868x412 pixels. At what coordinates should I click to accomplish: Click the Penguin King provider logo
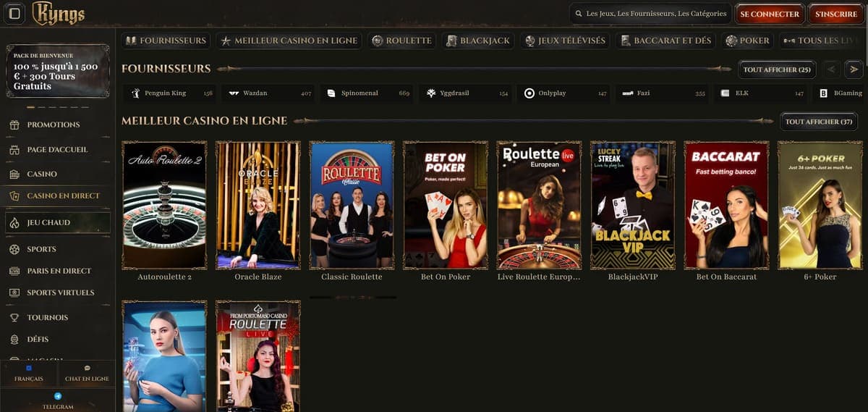coord(135,93)
